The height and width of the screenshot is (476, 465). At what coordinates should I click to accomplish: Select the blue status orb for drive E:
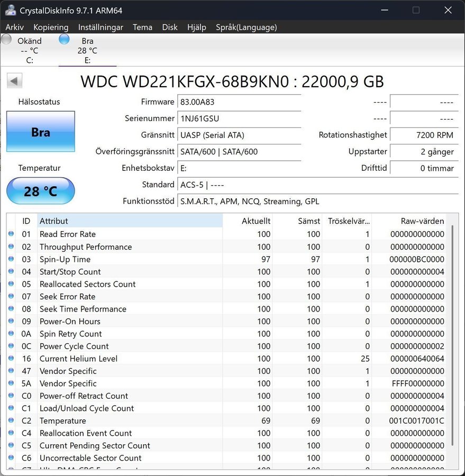tap(64, 39)
